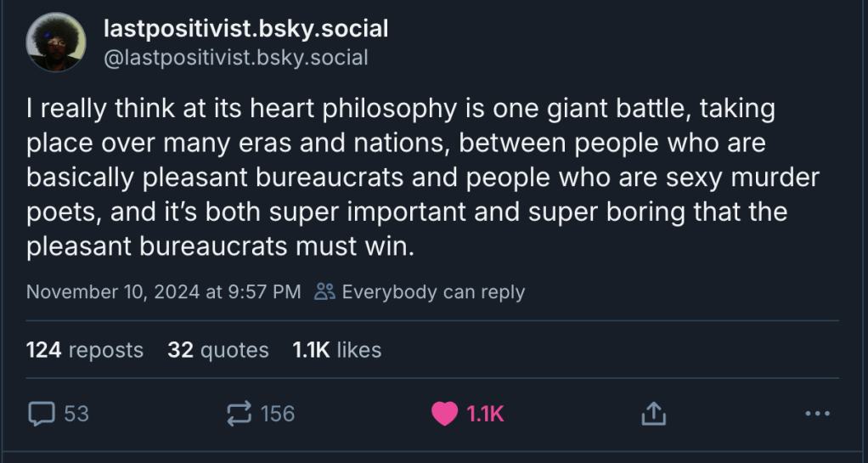Screen dimensions: 868x463
Task: Open the lastpositivist.bsky.social display name
Action: click(x=245, y=29)
